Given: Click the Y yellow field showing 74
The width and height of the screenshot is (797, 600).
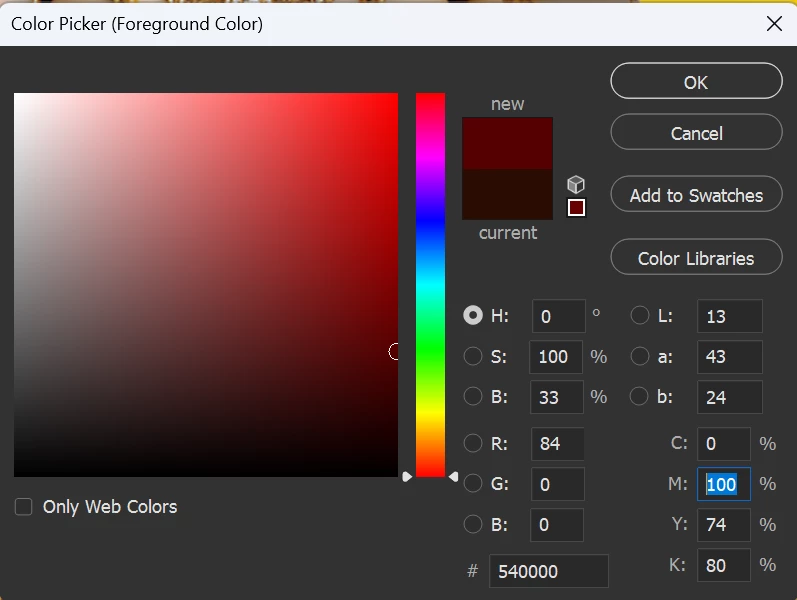Looking at the screenshot, I should [x=723, y=525].
